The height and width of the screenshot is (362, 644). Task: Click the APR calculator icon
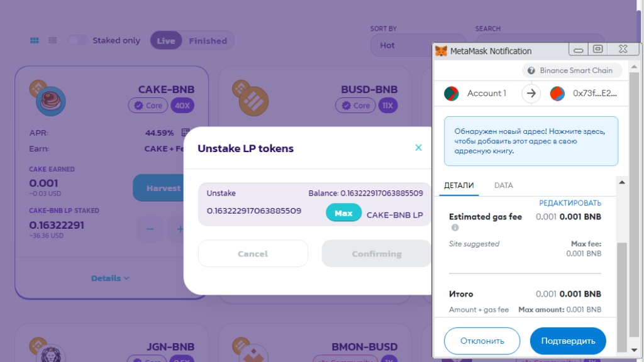(186, 133)
